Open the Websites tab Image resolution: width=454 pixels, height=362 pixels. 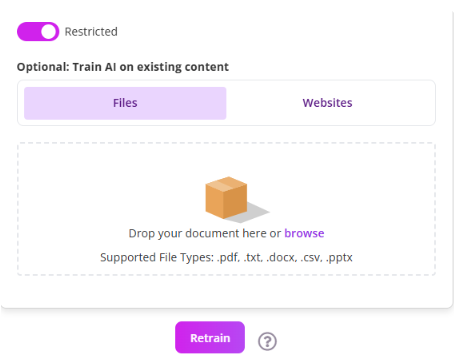[327, 103]
